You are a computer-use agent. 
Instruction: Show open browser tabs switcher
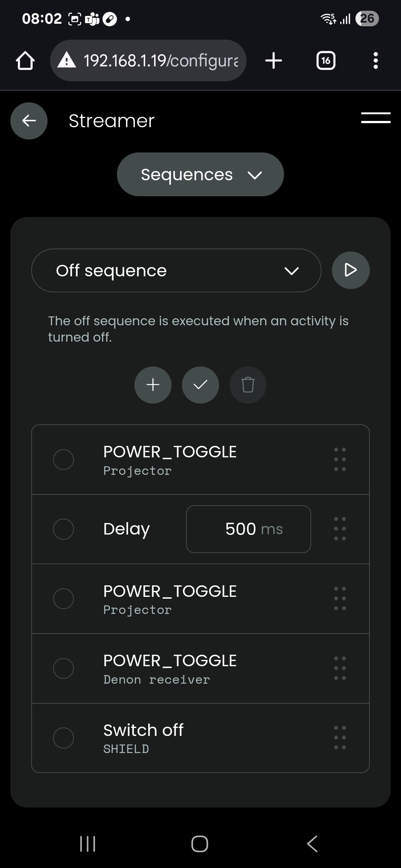326,60
